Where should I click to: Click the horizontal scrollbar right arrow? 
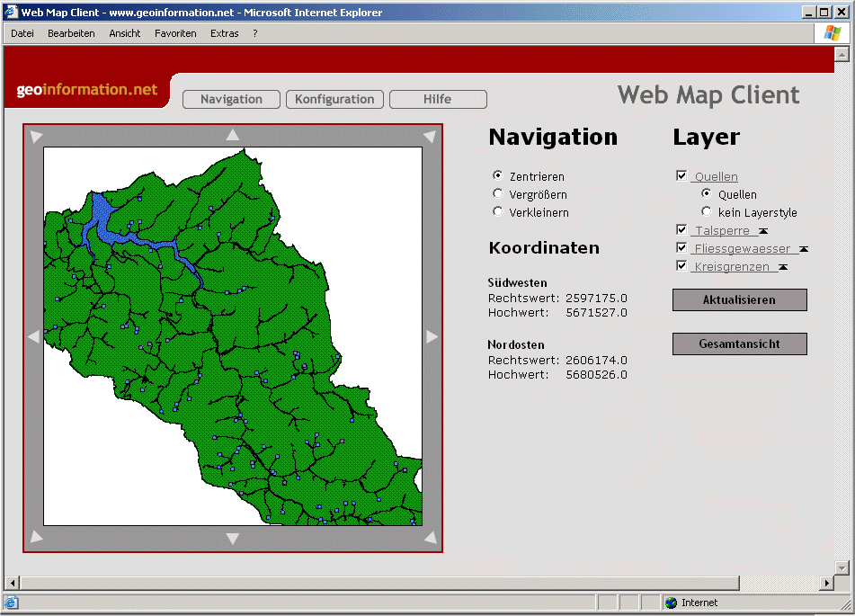[x=827, y=583]
